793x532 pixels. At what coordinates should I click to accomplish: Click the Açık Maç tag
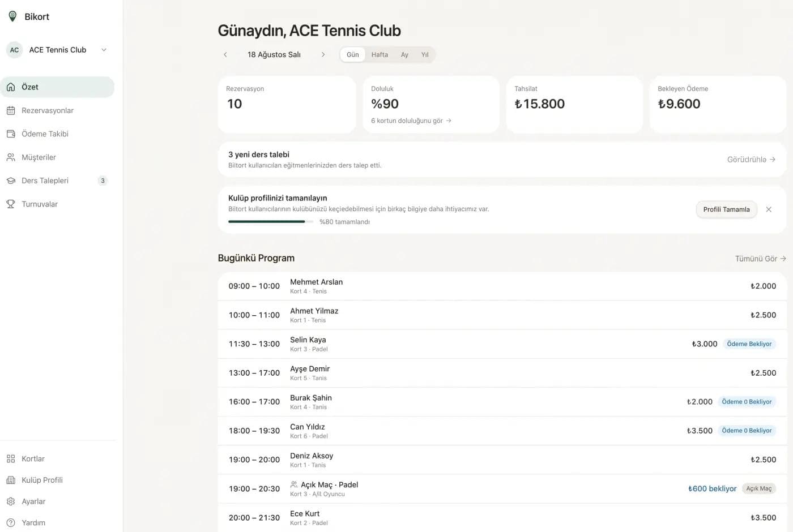[x=758, y=488]
